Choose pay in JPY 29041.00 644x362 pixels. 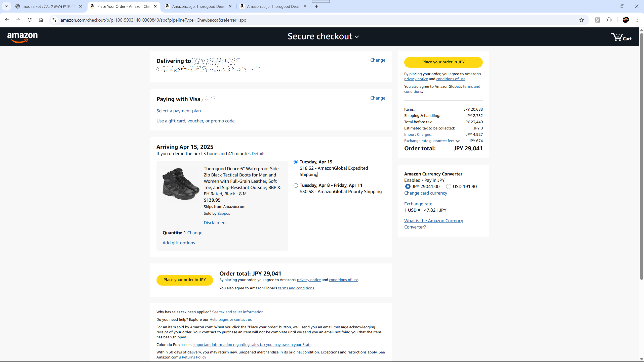tap(408, 187)
